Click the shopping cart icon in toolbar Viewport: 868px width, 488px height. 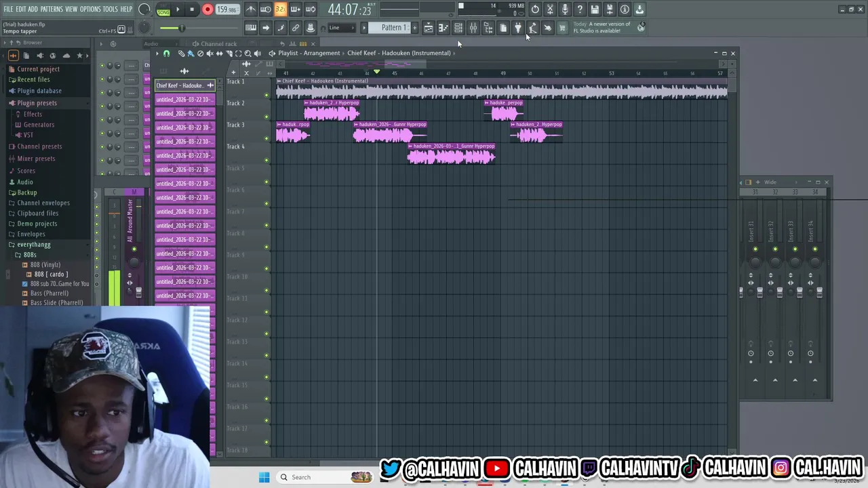point(562,28)
